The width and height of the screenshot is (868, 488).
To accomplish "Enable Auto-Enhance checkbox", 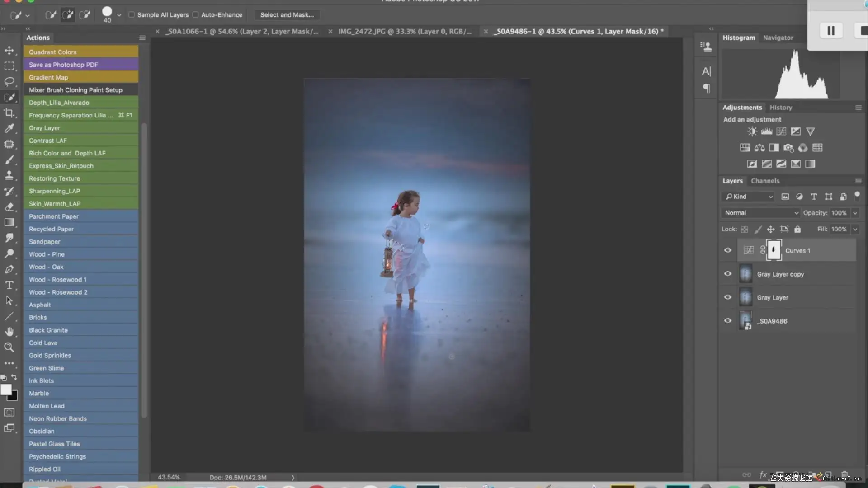I will tap(195, 14).
